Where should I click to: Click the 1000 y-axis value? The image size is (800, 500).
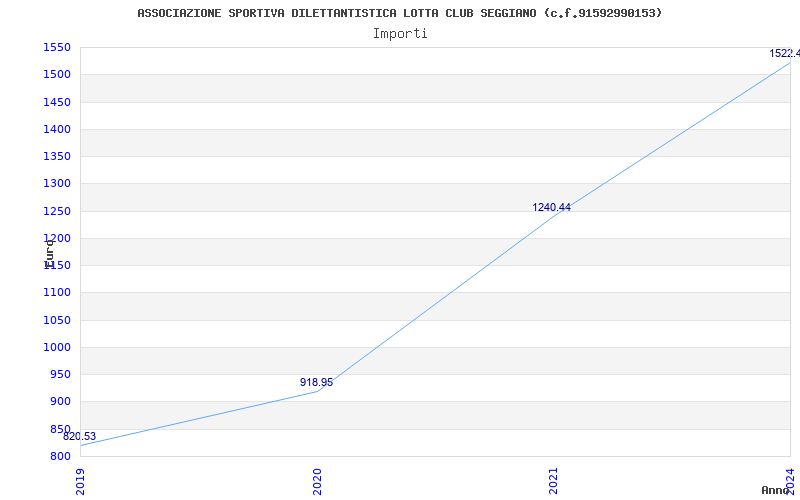(x=57, y=347)
